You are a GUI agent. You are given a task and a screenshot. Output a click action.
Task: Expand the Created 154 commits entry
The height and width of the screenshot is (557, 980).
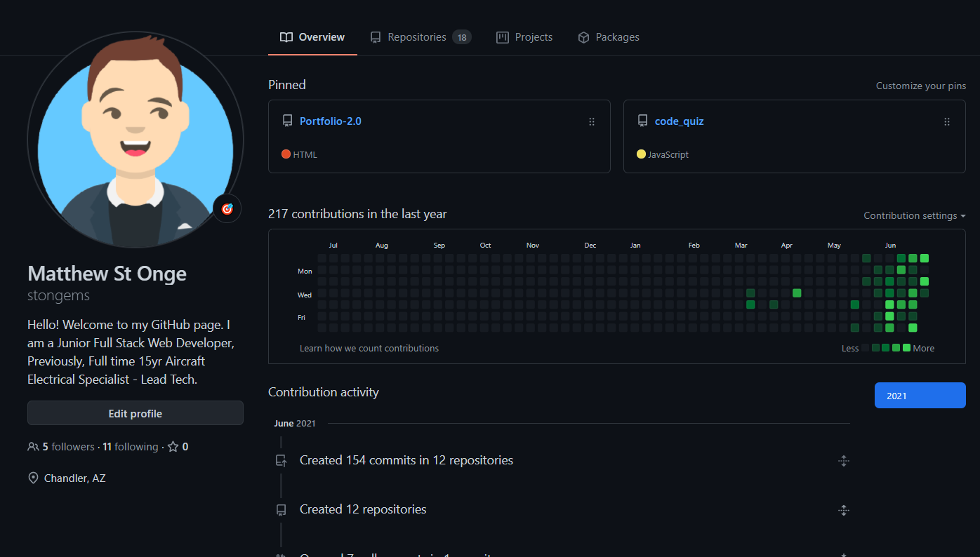pos(844,461)
